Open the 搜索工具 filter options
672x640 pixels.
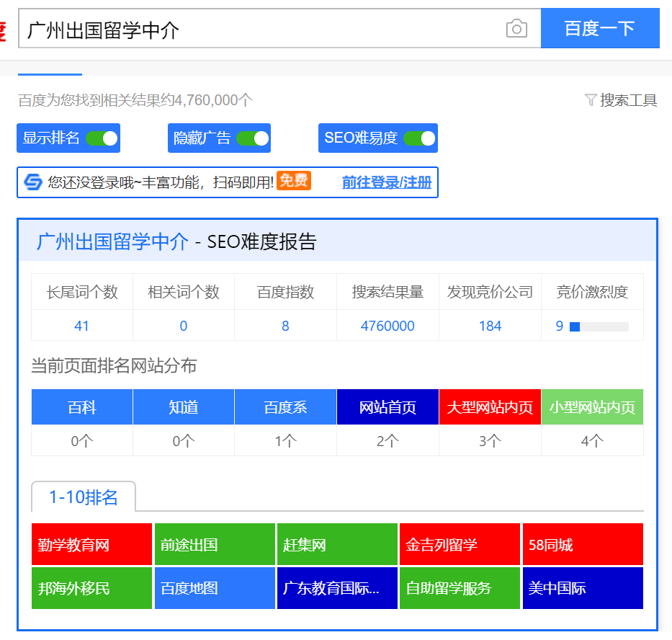point(628,100)
